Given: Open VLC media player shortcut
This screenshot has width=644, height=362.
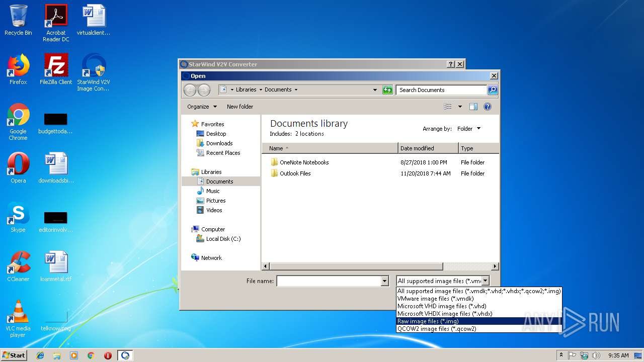Looking at the screenshot, I should point(18,319).
